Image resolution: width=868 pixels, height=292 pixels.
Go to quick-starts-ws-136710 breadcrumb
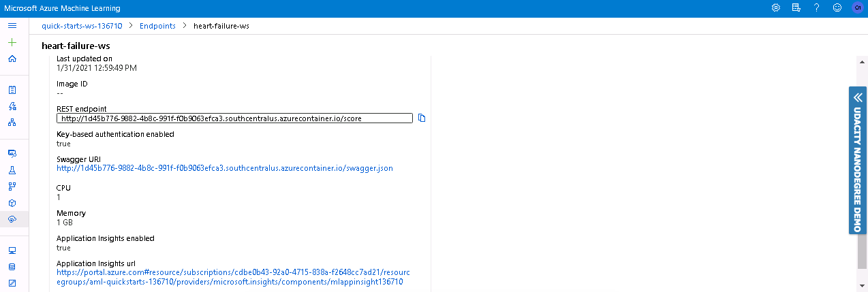click(x=82, y=26)
